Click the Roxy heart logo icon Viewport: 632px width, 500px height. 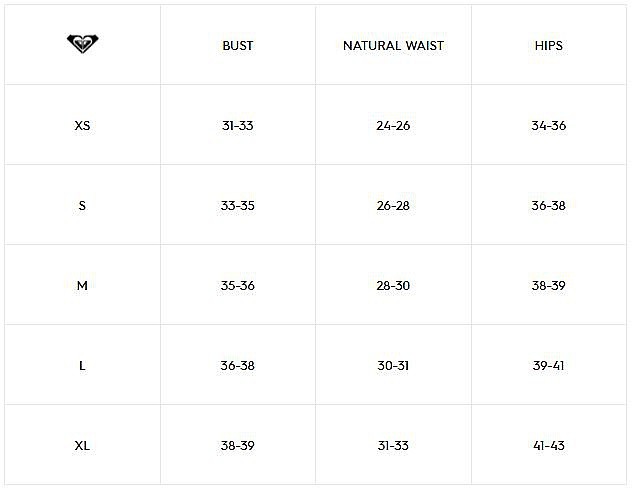pos(82,44)
